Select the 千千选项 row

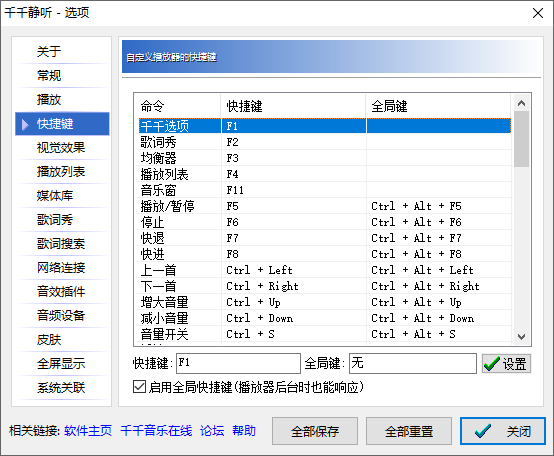click(325, 126)
